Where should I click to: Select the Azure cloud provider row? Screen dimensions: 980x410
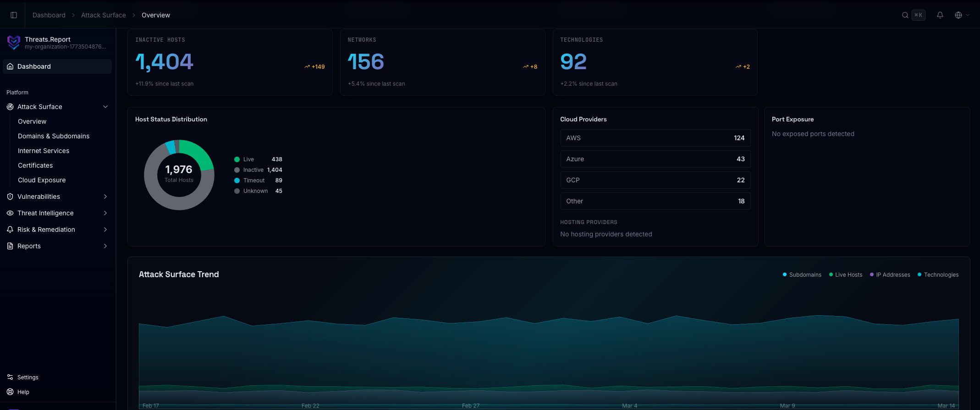655,159
